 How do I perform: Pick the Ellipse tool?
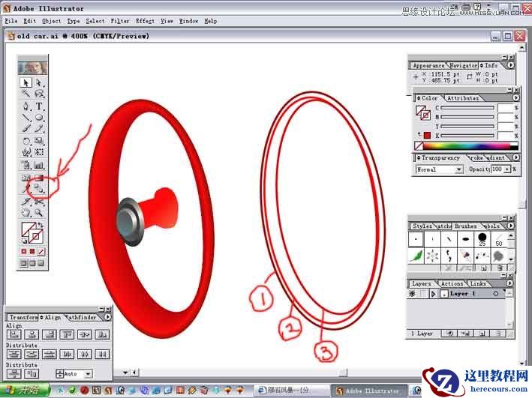39,117
